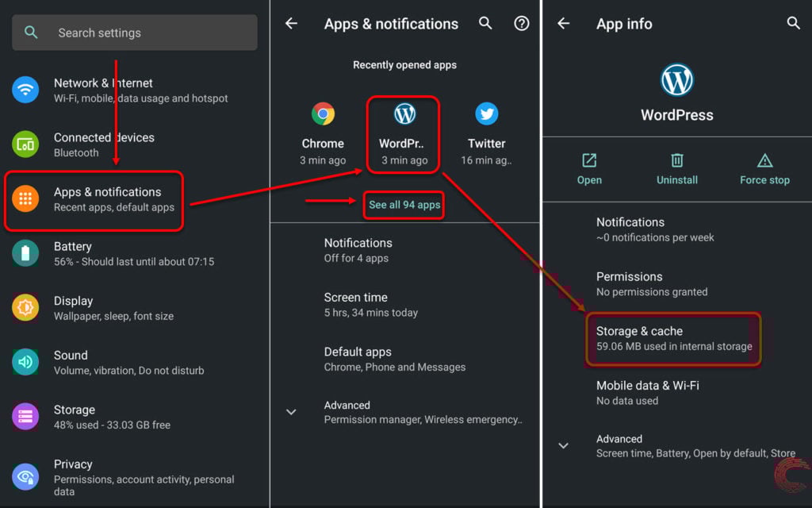Tap the Display brightness icon
Viewport: 812px width, 508px height.
(25, 307)
